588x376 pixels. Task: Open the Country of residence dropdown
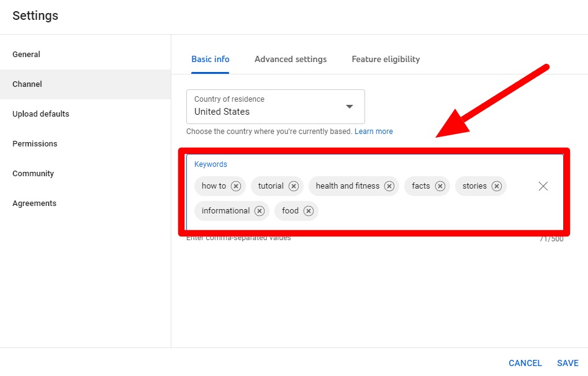(x=275, y=107)
